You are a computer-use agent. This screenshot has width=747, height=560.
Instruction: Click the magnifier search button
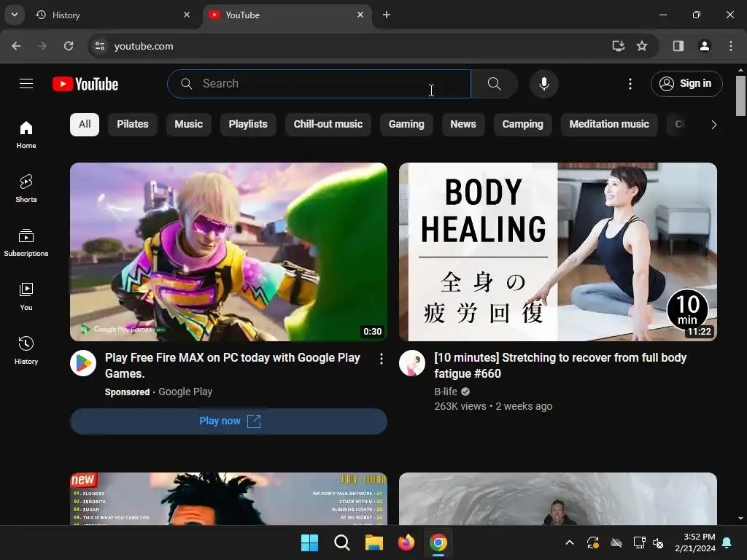click(494, 84)
